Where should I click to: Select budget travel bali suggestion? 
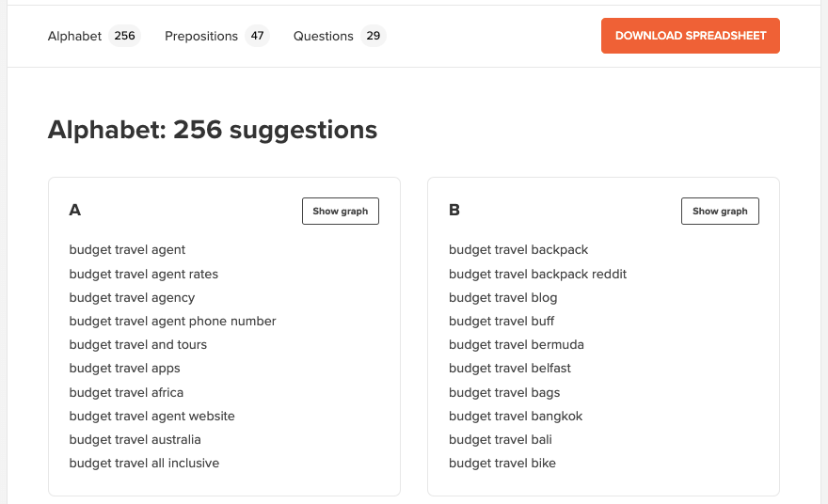501,440
